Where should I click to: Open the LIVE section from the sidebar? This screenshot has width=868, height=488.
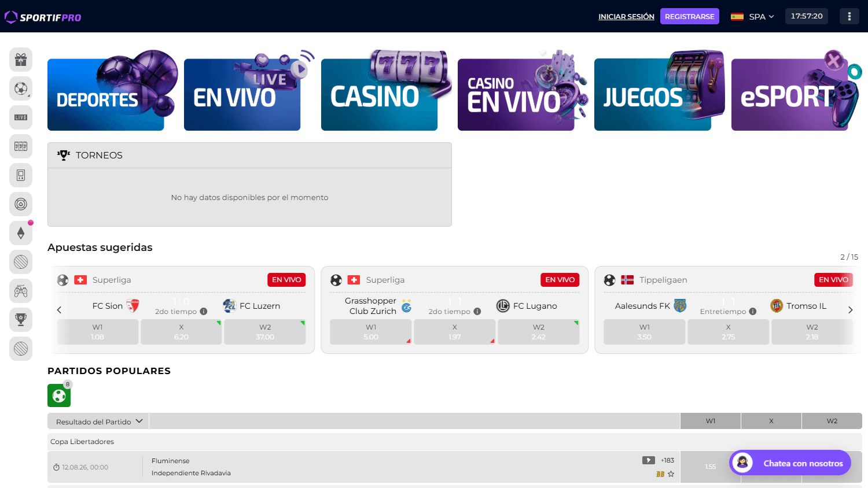pos(21,117)
